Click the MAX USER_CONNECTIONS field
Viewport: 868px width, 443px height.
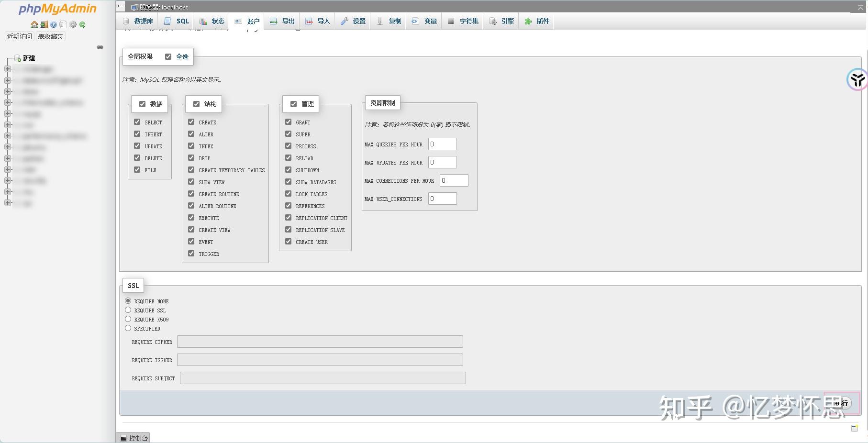[x=443, y=199]
